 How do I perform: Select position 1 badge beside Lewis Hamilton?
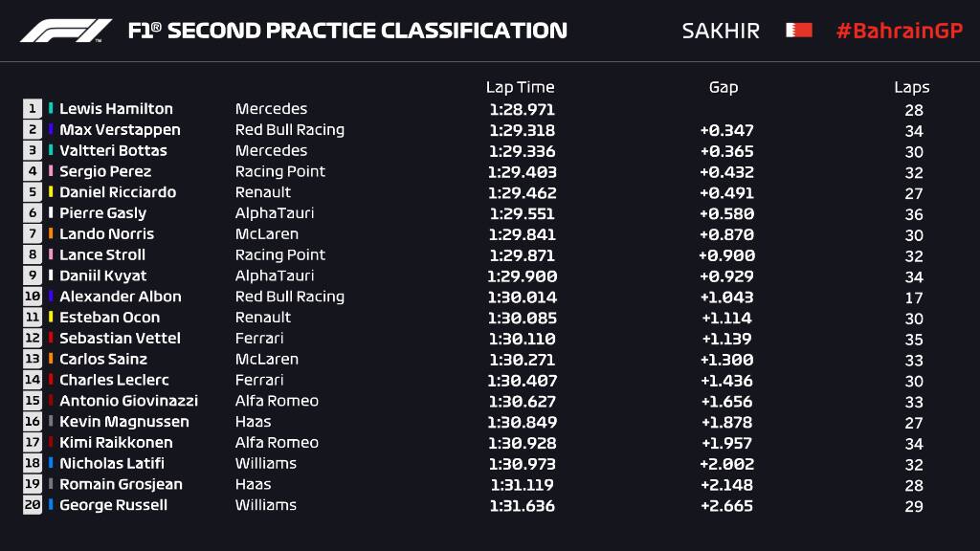coord(33,109)
